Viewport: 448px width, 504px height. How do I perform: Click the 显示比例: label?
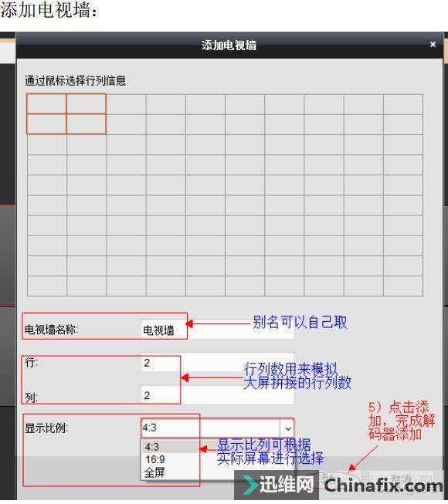pos(46,428)
